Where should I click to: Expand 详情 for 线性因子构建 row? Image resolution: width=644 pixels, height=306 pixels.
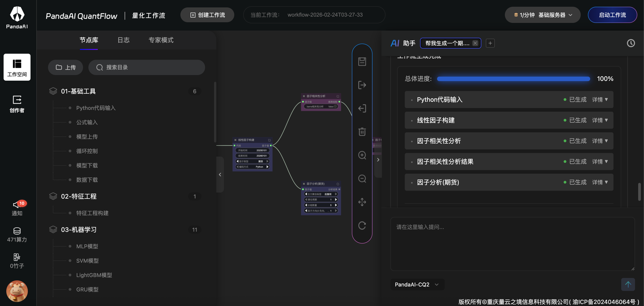coord(600,120)
